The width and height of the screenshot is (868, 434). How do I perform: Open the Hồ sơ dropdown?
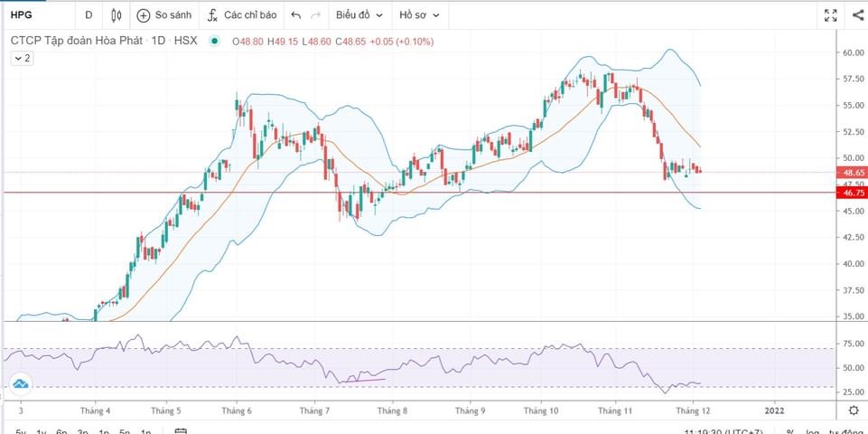coord(419,15)
